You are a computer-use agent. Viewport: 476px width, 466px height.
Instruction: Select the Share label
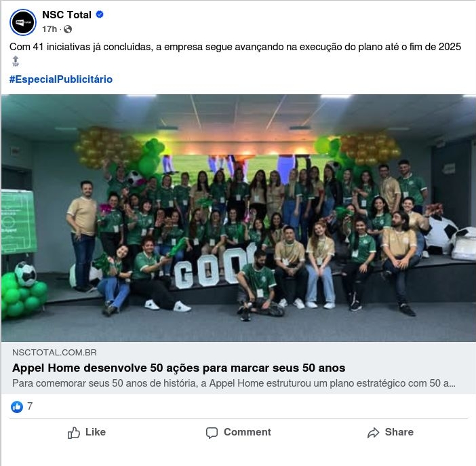pos(399,432)
